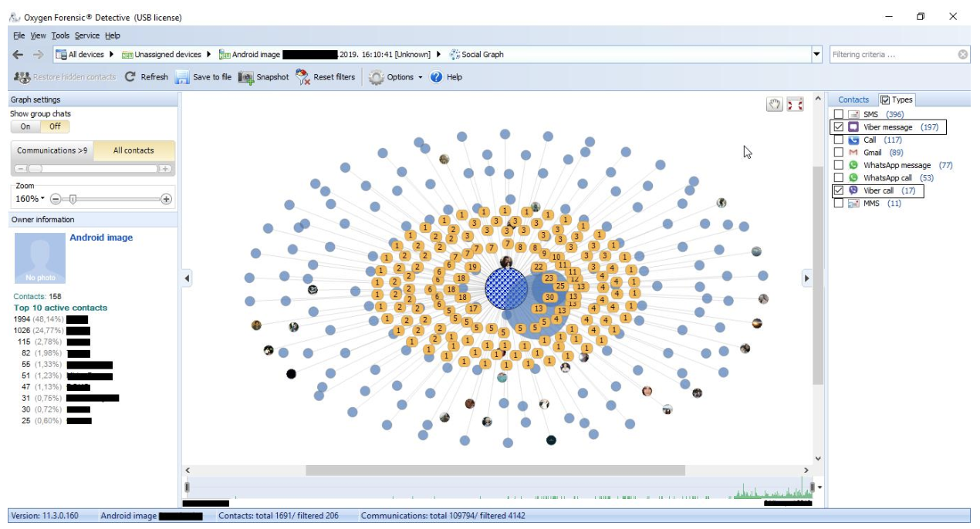Select the orange node labeled 30
Screen dimensions: 980x529
[x=550, y=297]
